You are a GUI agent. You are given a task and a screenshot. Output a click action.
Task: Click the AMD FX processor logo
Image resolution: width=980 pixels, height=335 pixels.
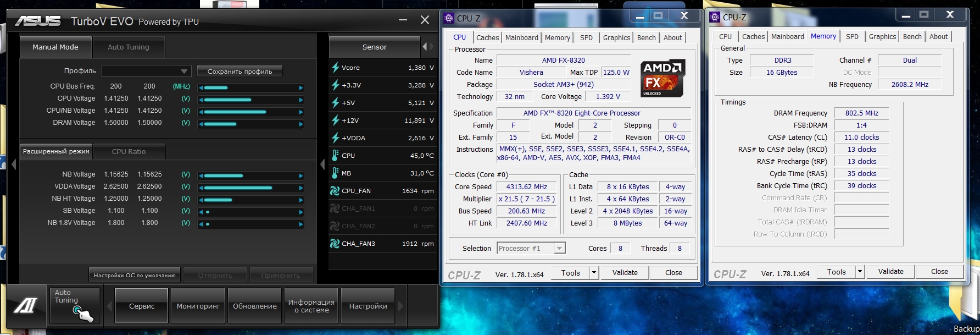pos(662,78)
